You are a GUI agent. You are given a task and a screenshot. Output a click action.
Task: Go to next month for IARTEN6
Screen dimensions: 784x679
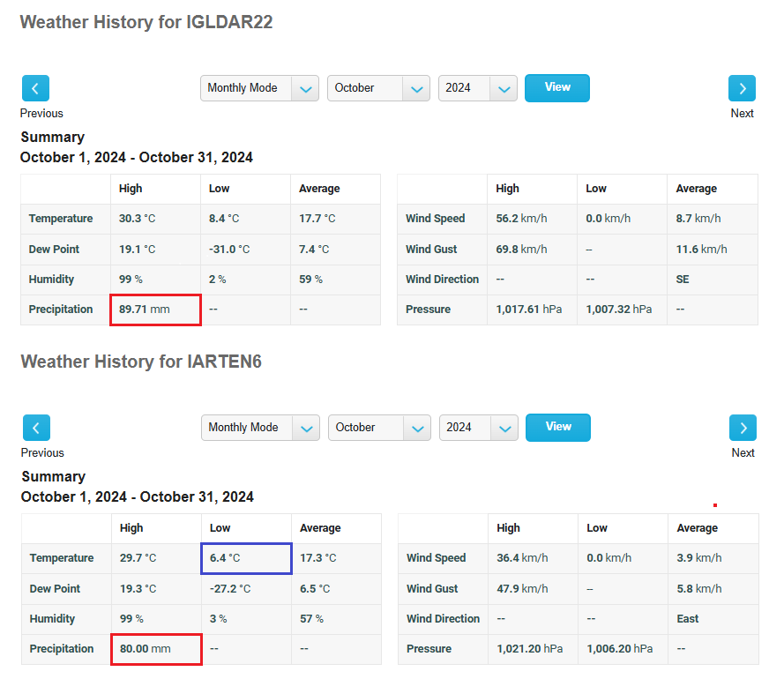(x=743, y=428)
